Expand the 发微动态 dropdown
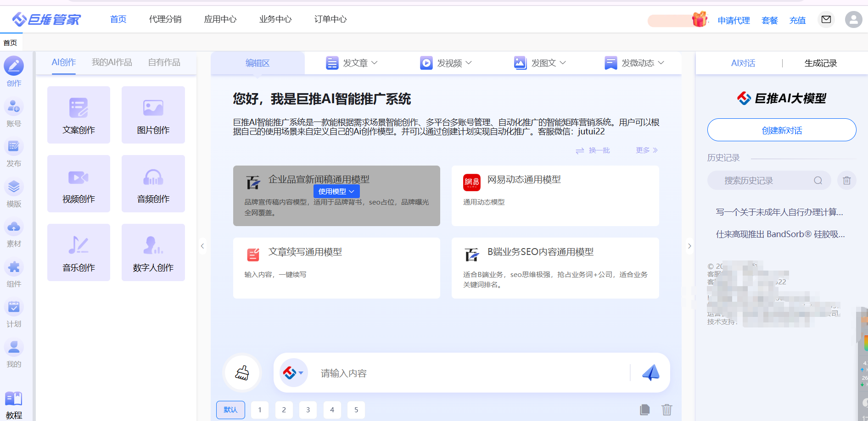Viewport: 868px width, 421px height. (634, 63)
